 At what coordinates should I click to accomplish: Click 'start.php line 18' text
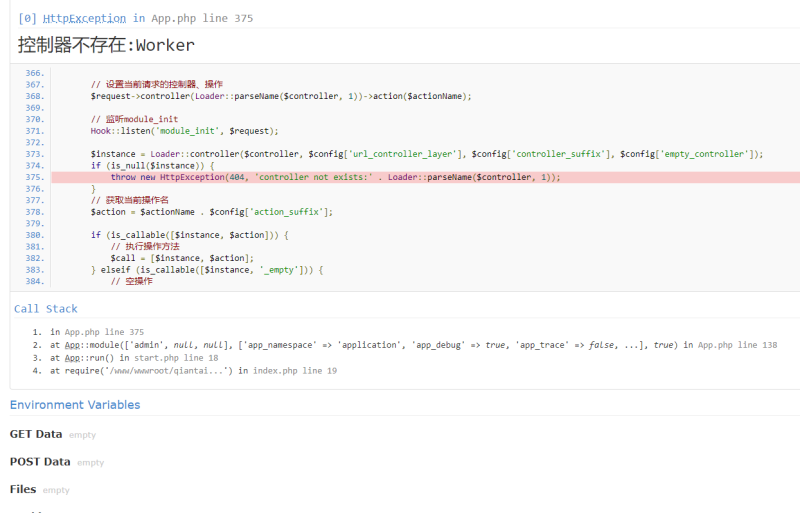(176, 358)
